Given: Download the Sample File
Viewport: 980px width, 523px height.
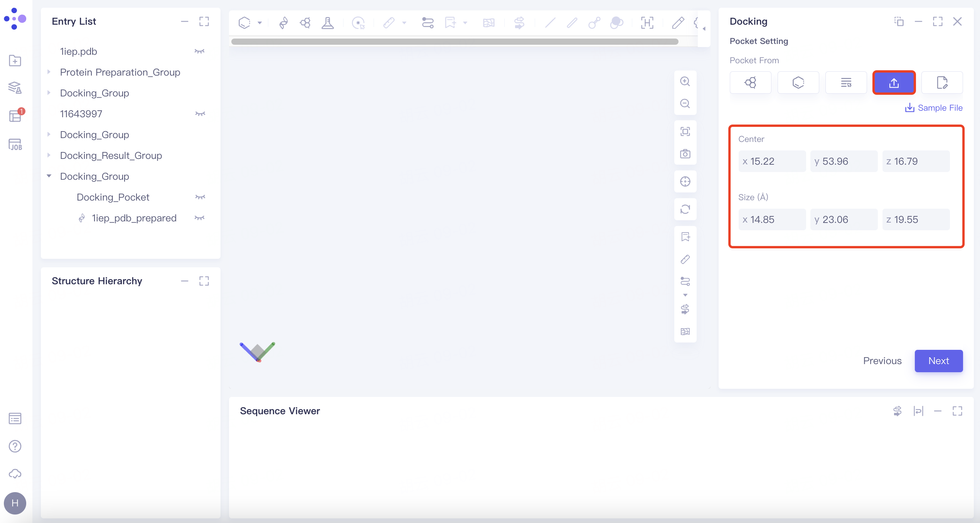Looking at the screenshot, I should click(934, 108).
